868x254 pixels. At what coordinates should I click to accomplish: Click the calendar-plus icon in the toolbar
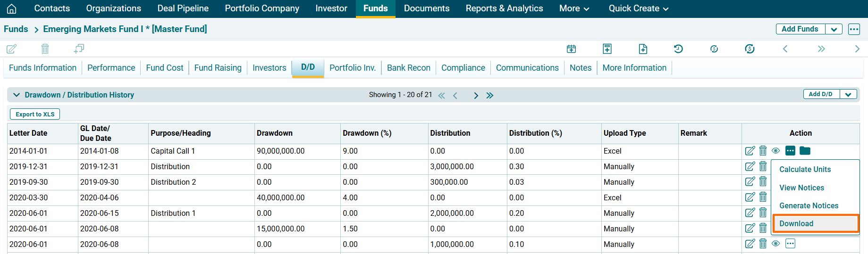pyautogui.click(x=571, y=49)
